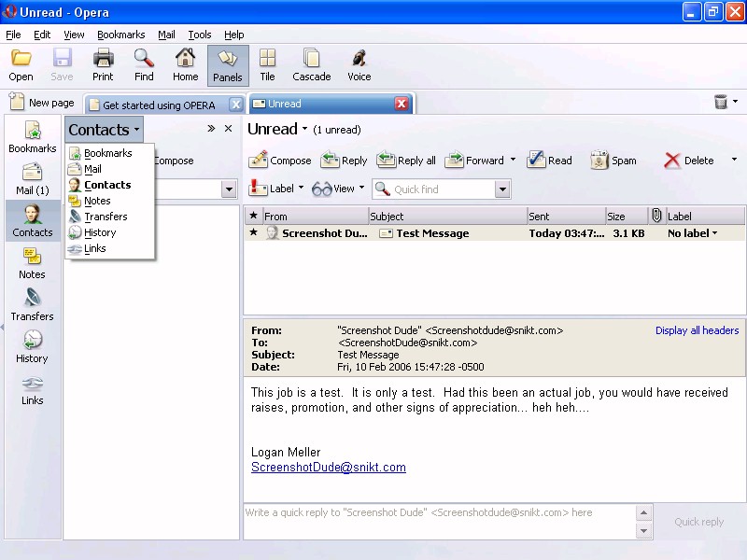Open the closed tabs trash icon

click(721, 103)
